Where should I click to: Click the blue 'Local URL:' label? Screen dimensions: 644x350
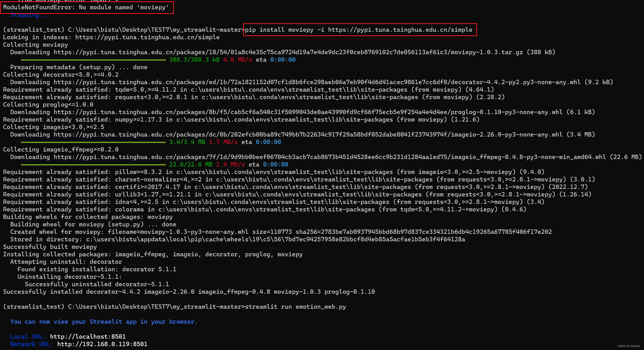pyautogui.click(x=28, y=337)
